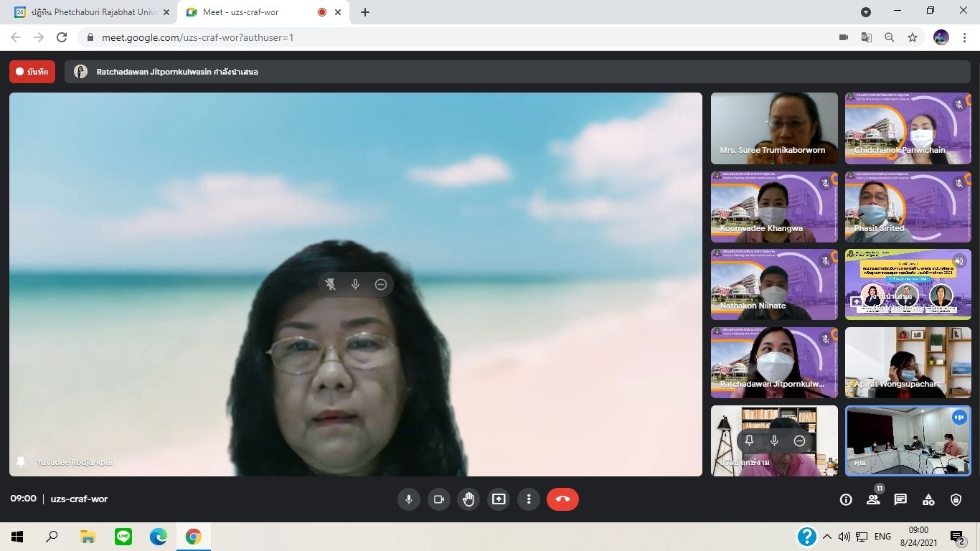Show the participants list panel
980x551 pixels.
[x=873, y=500]
